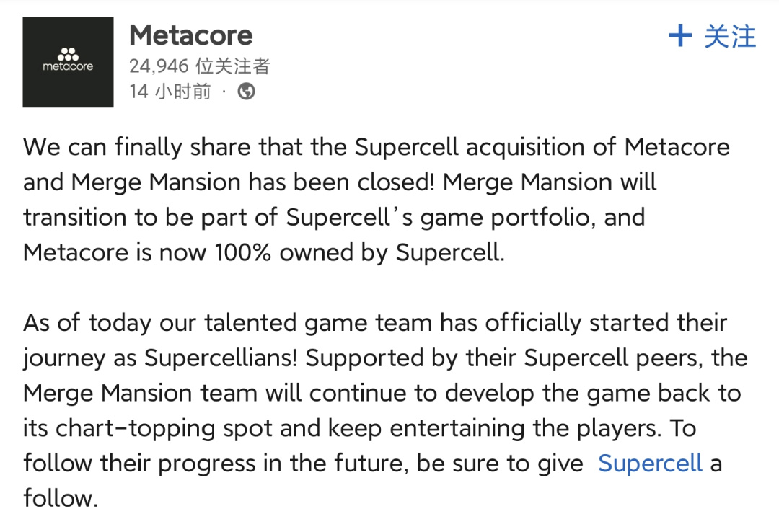The image size is (779, 532).
Task: Click the dot separator after the timestamp
Action: pos(224,92)
